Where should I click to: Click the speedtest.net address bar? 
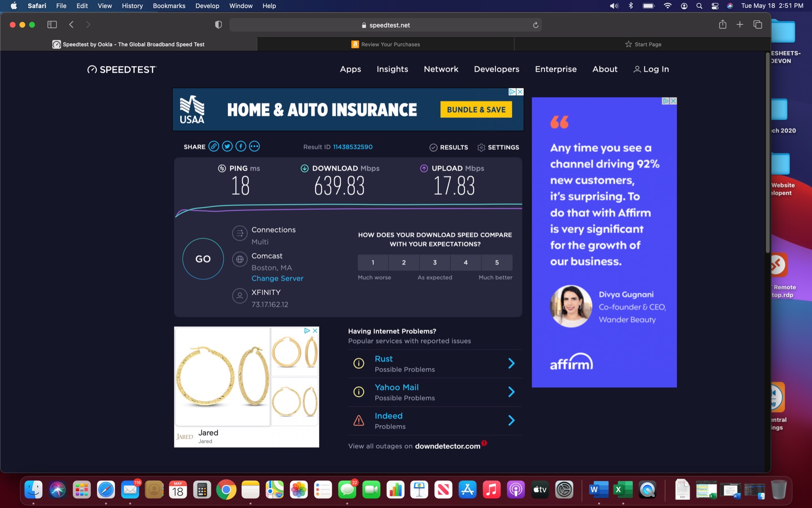pyautogui.click(x=386, y=25)
